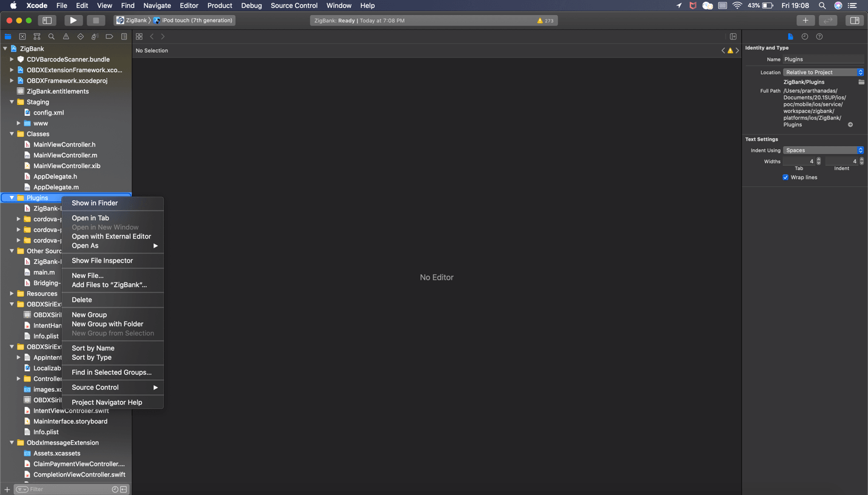The width and height of the screenshot is (868, 495).
Task: Show the File inspector
Action: [x=790, y=36]
